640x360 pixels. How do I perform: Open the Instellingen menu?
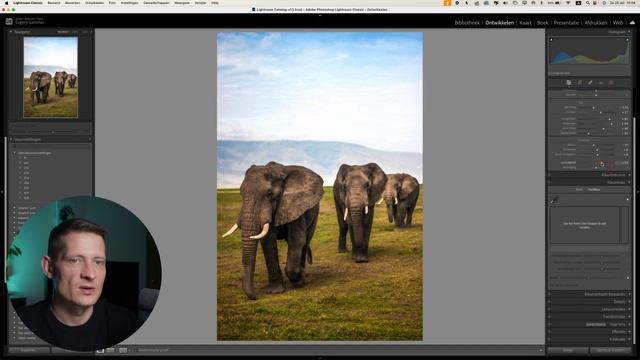[129, 3]
